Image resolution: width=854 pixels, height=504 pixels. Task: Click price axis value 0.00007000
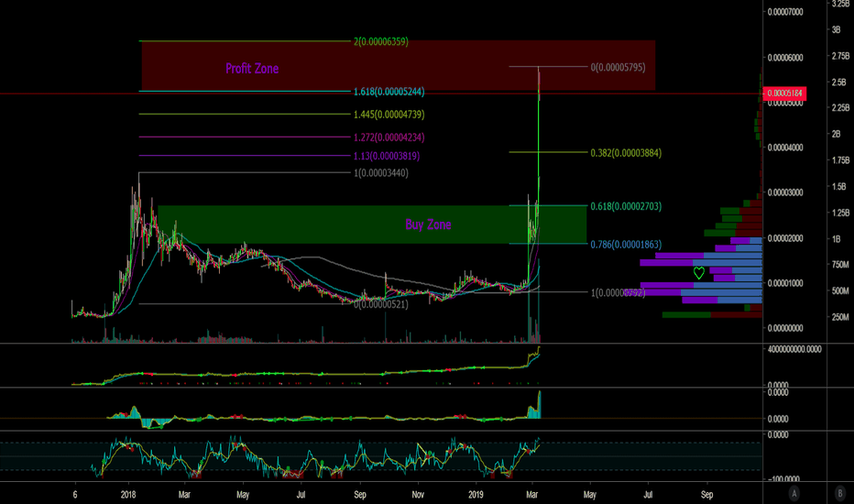785,12
